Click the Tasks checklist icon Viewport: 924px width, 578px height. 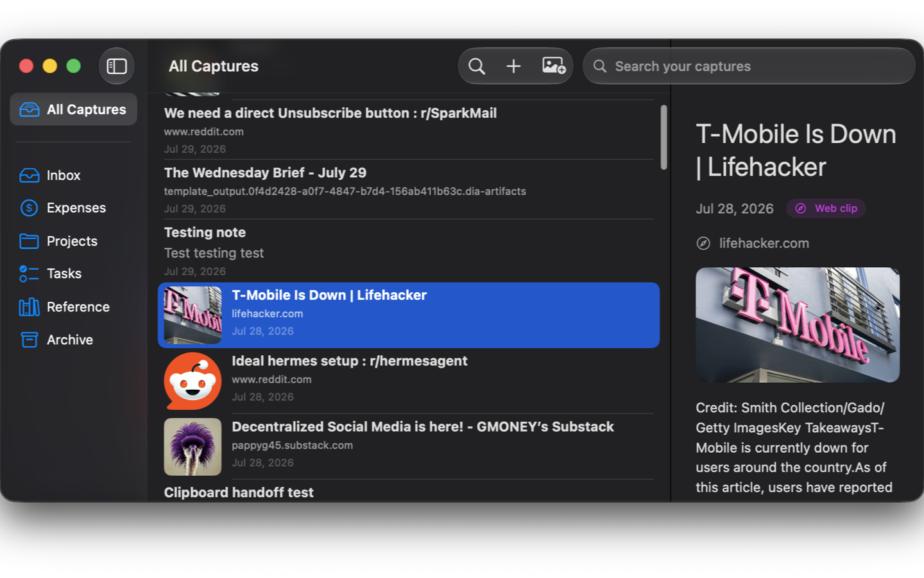click(30, 274)
